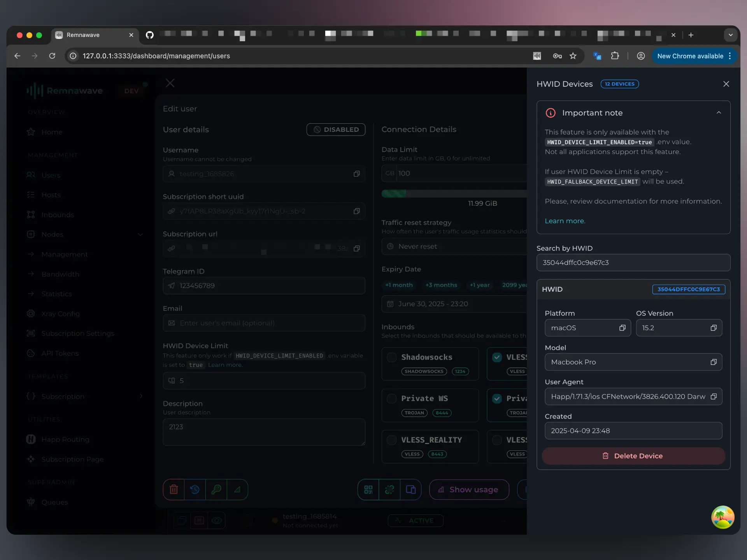Enable the VLESS_REALITY inbound checkbox
The height and width of the screenshot is (560, 747).
[391, 440]
